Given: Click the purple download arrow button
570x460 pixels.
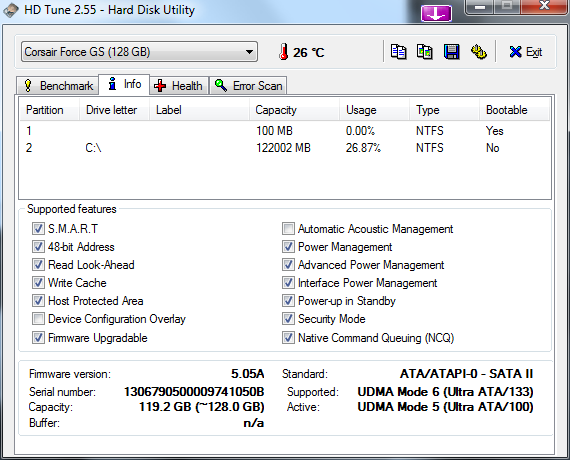Looking at the screenshot, I should tap(436, 14).
